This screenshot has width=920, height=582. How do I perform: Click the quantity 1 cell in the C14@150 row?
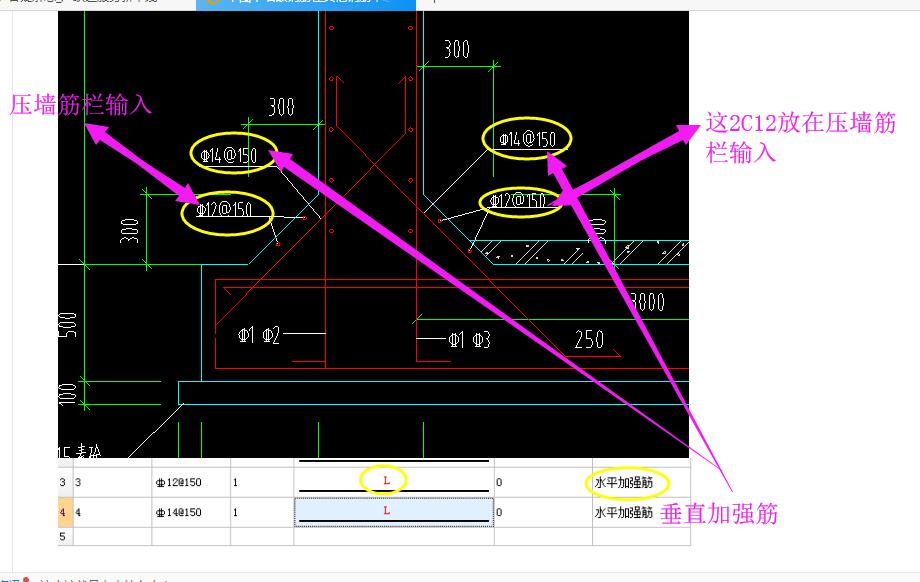pos(262,512)
